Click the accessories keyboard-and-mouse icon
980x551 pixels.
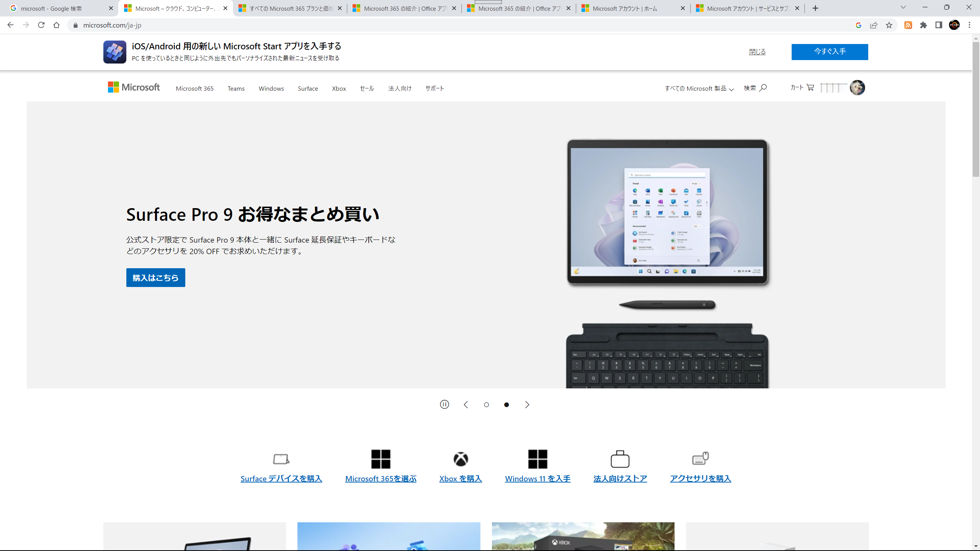[x=701, y=458]
